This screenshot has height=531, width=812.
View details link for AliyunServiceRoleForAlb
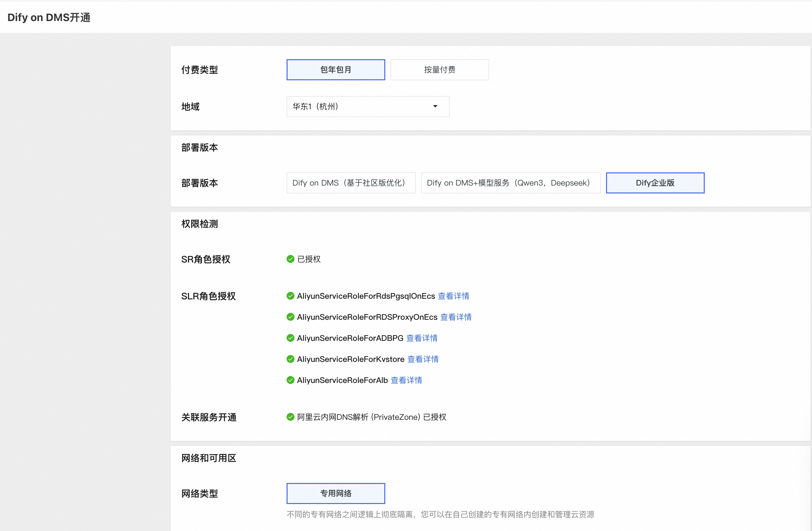click(x=406, y=380)
